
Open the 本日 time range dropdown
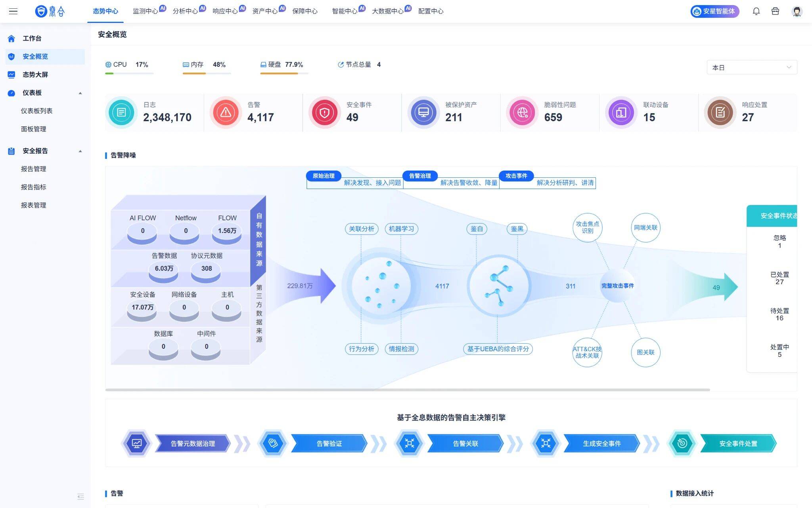751,67
